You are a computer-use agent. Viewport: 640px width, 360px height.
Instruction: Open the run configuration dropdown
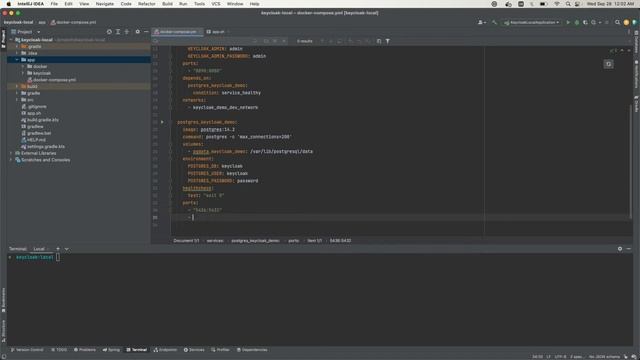pyautogui.click(x=531, y=22)
